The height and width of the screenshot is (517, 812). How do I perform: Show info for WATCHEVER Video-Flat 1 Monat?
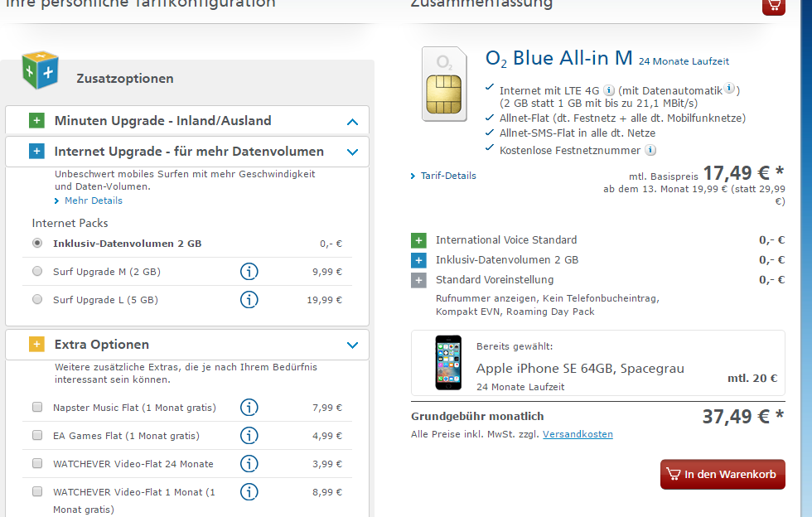click(x=249, y=491)
